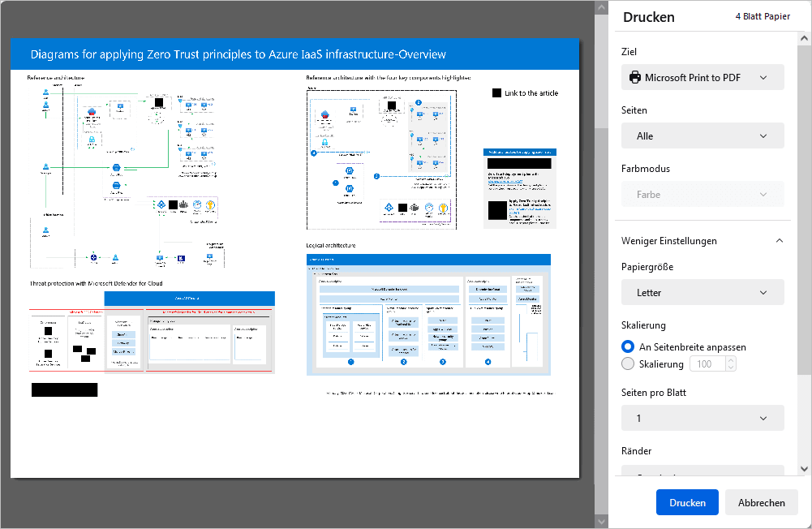Click the Abbrechen button

tap(761, 502)
